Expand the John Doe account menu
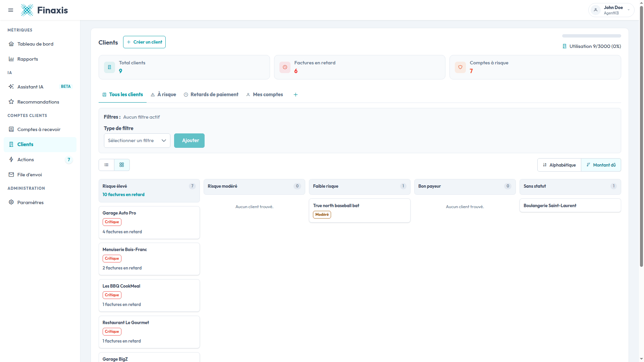The width and height of the screenshot is (644, 362). coord(611,10)
